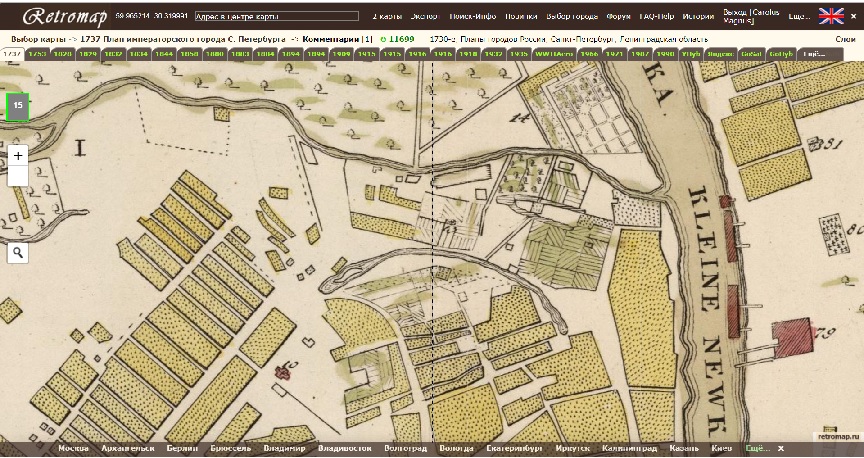Select 'Москва' in the city bar
Screen dimensions: 864x458
(x=73, y=449)
